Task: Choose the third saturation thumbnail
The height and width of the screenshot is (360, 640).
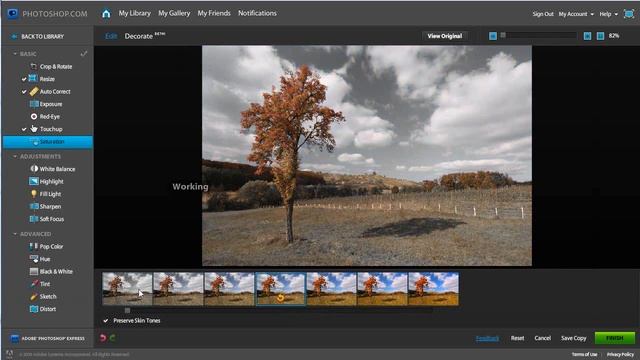Action: (x=229, y=289)
